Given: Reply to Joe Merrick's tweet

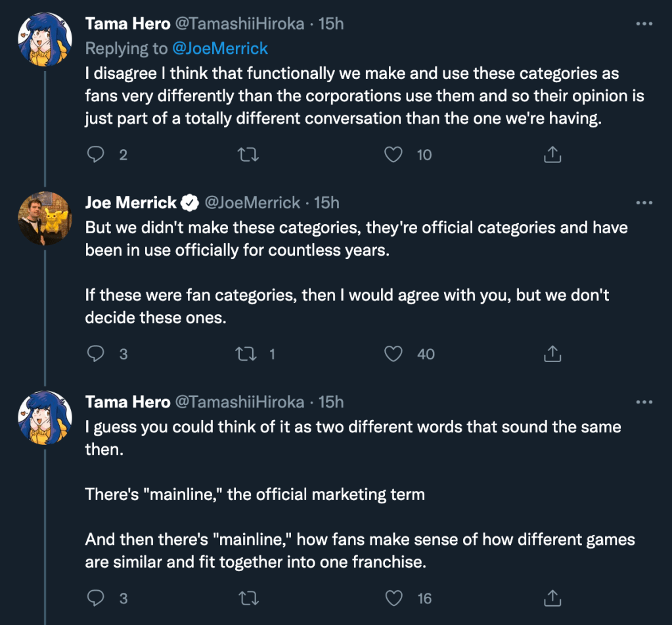Looking at the screenshot, I should [96, 354].
